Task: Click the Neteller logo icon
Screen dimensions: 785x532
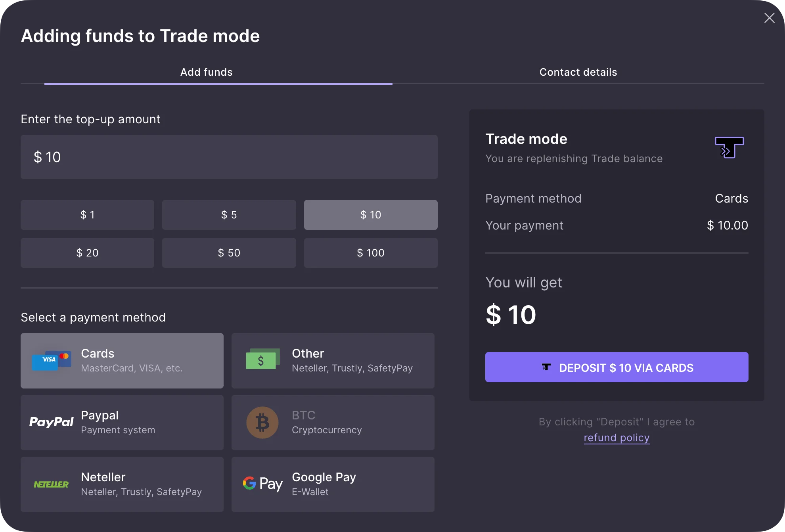Action: [x=52, y=484]
